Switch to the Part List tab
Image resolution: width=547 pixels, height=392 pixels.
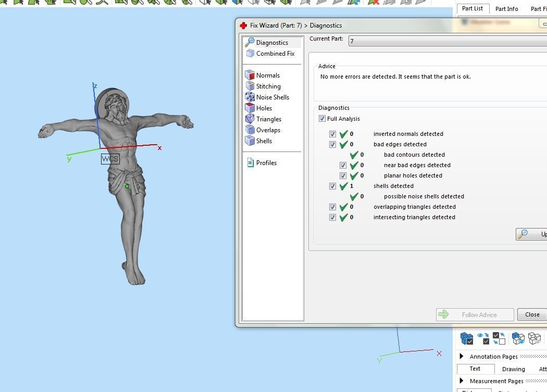pyautogui.click(x=473, y=8)
